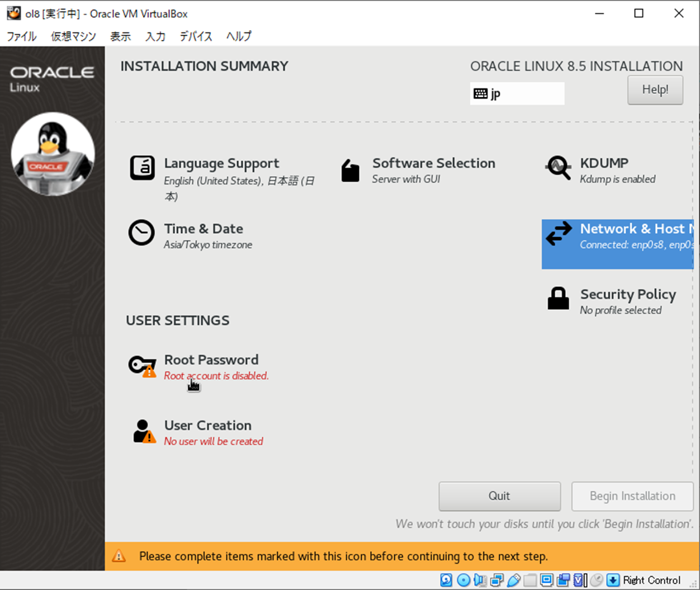This screenshot has height=590, width=700.
Task: Open the 仮想マシン menu
Action: (x=73, y=36)
